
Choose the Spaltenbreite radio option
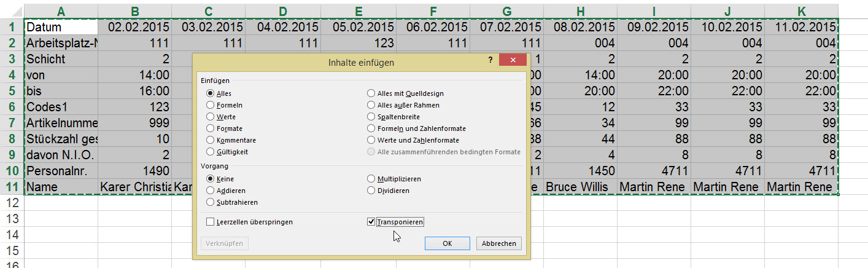click(x=371, y=117)
